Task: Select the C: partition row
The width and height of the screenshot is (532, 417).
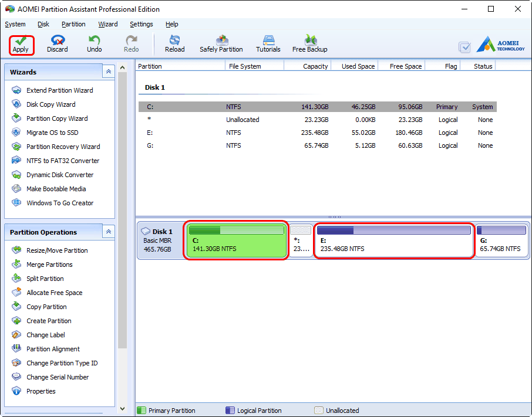Action: tap(318, 107)
